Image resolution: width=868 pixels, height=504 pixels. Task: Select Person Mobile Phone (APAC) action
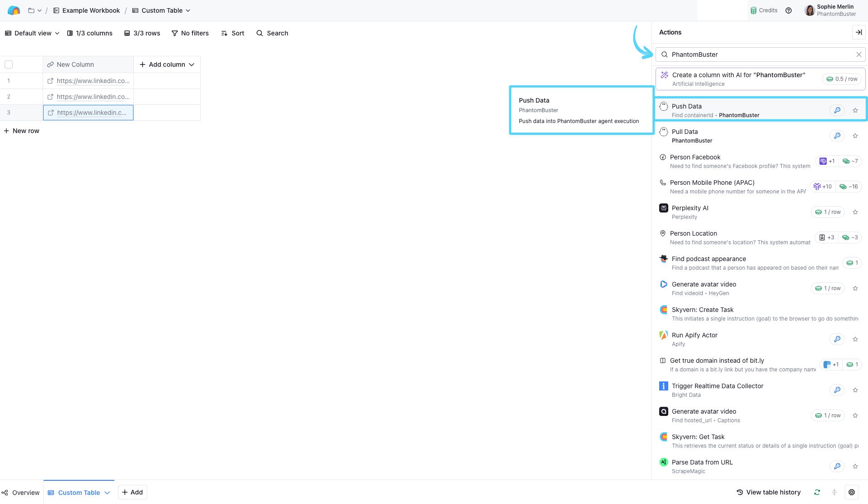[x=760, y=186]
